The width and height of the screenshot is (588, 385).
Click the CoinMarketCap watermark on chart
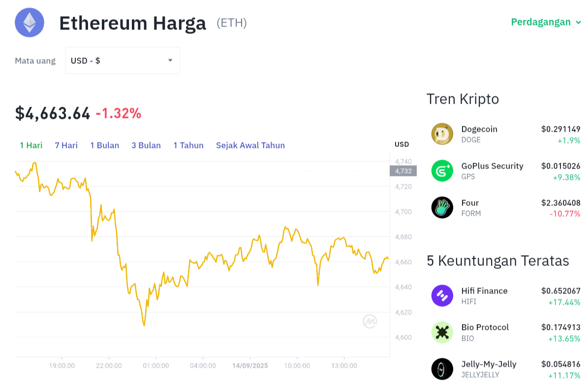[370, 321]
